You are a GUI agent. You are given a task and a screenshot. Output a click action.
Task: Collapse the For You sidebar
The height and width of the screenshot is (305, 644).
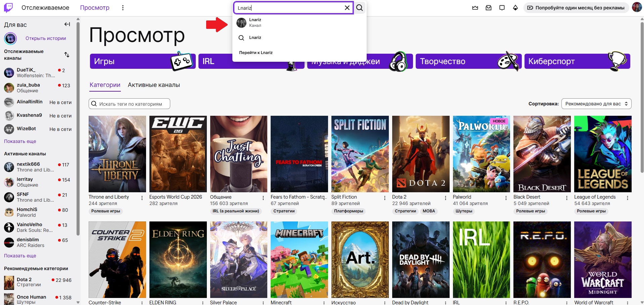click(x=67, y=24)
